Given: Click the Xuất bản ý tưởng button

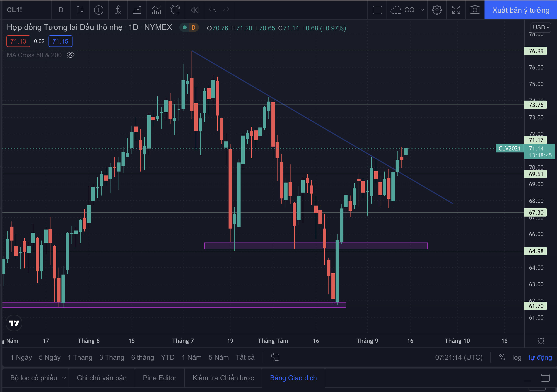Looking at the screenshot, I should coord(521,10).
